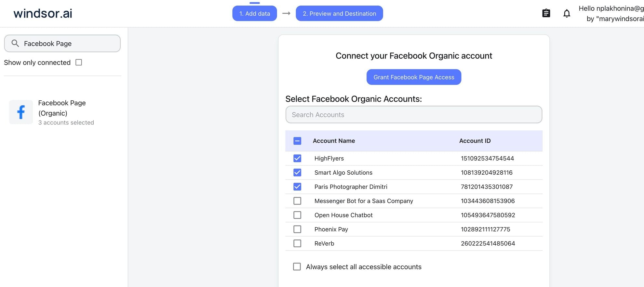Uncheck Smart Algo Solutions account
The width and height of the screenshot is (644, 287).
point(297,172)
